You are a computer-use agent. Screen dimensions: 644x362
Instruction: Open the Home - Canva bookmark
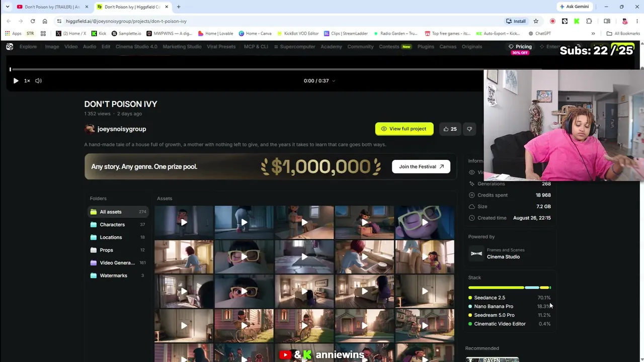click(255, 34)
